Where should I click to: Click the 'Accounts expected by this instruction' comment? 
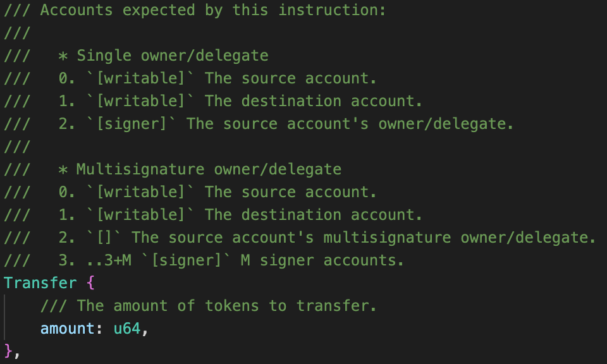213,10
